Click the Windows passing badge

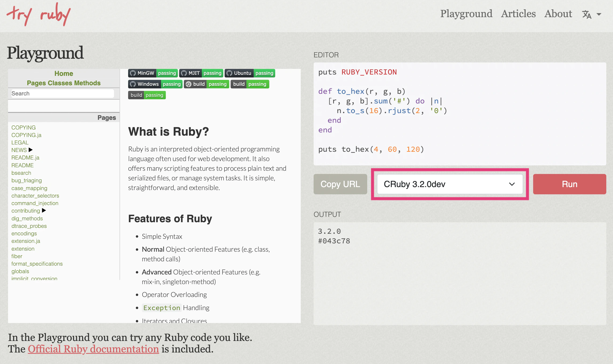[x=155, y=84]
